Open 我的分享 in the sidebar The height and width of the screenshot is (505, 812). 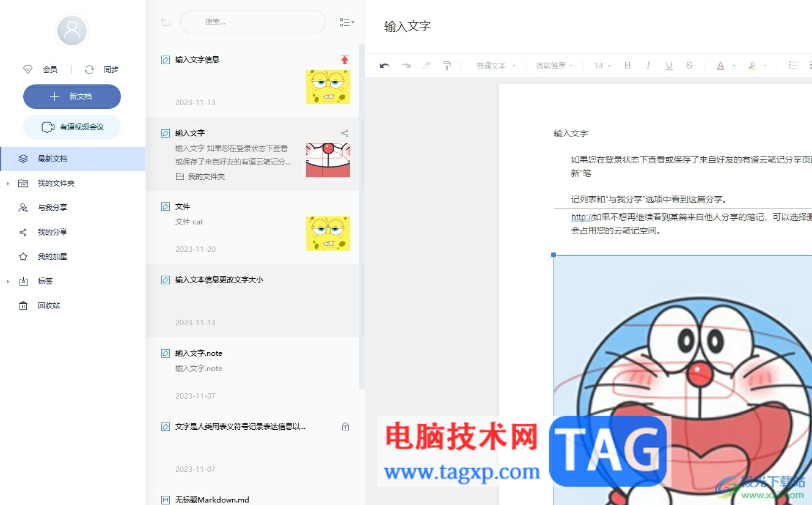(x=73, y=232)
